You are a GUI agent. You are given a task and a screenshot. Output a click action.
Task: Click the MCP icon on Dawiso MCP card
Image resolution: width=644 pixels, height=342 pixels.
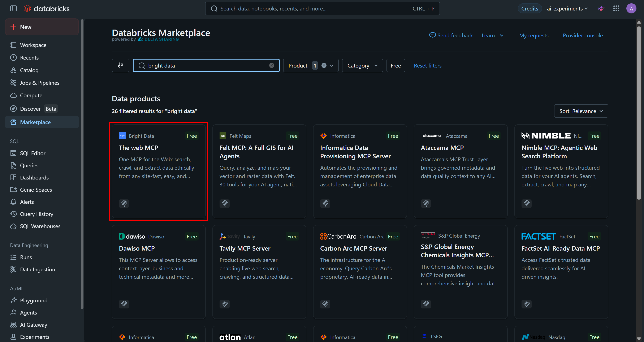pos(124,304)
